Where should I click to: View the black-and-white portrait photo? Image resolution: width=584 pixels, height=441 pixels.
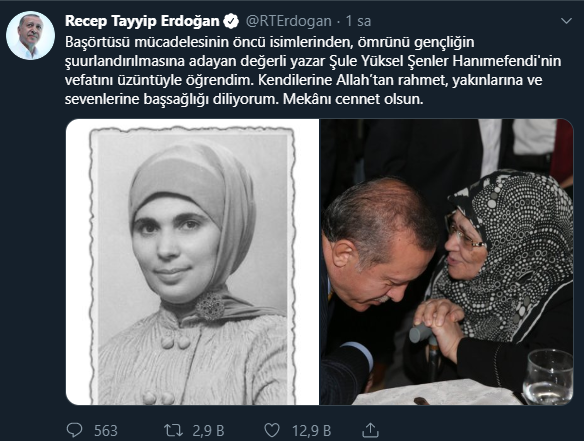pyautogui.click(x=193, y=262)
